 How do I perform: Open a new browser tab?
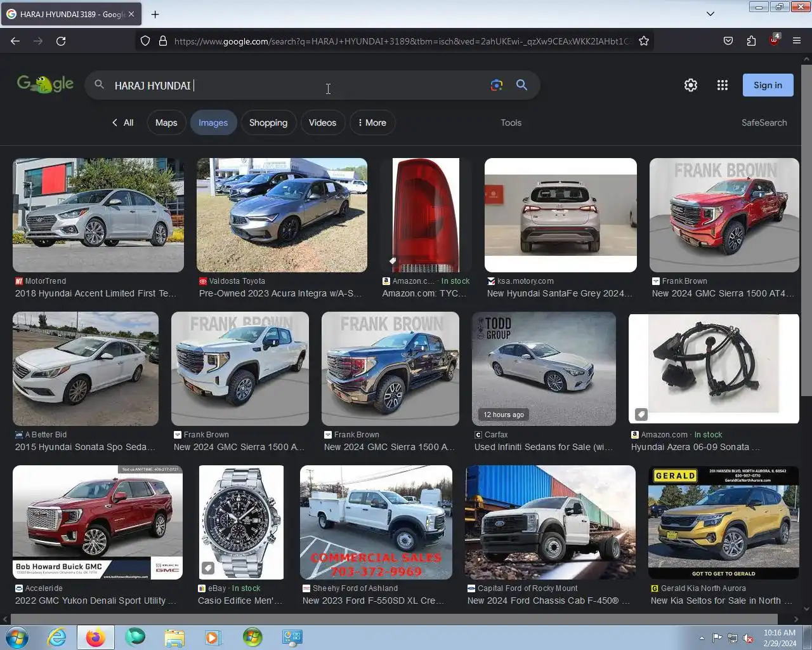155,14
